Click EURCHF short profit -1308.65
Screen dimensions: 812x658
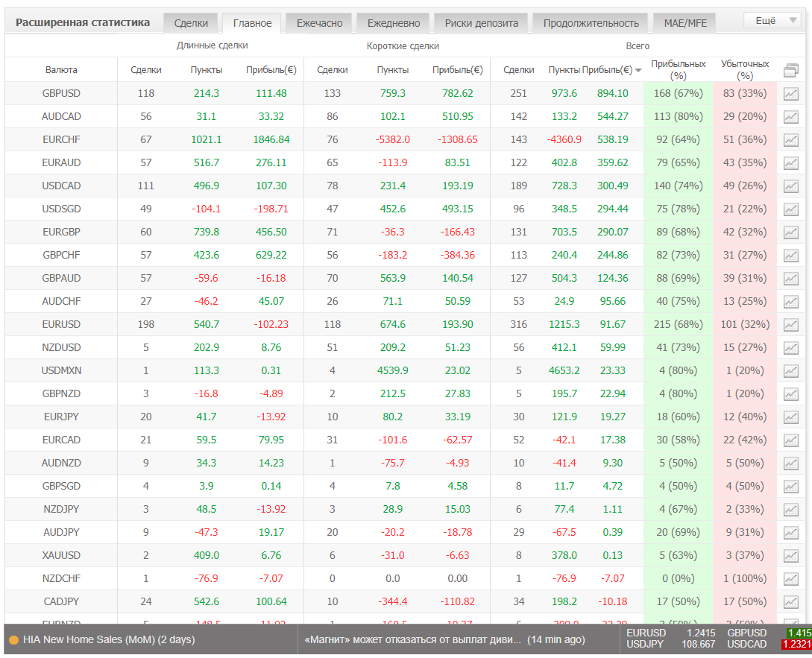click(457, 140)
